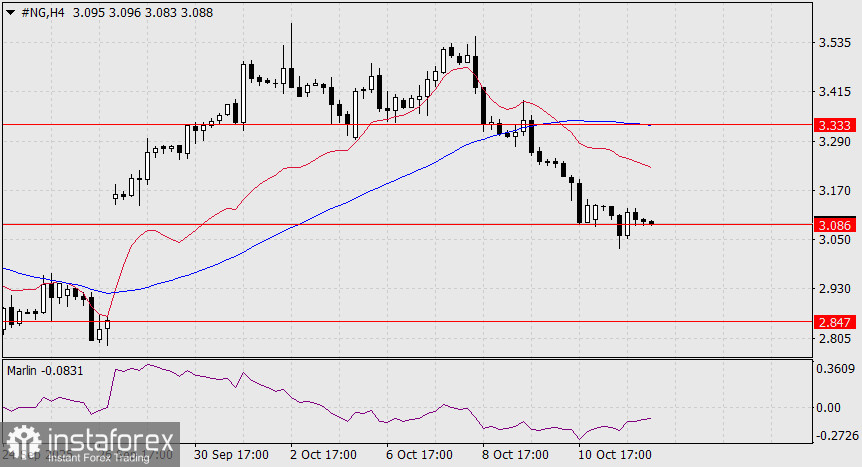Click the 10 Oct 17:00 time axis label

[x=615, y=455]
